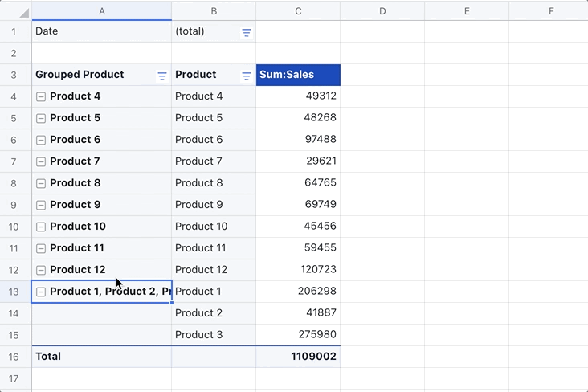
Task: Collapse the Product 7 group
Action: pos(41,161)
